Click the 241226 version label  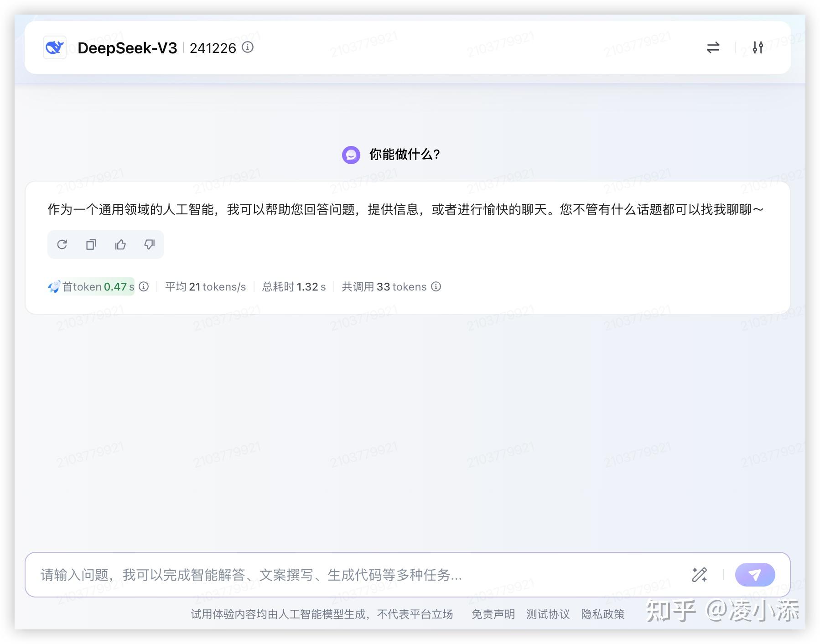(213, 48)
